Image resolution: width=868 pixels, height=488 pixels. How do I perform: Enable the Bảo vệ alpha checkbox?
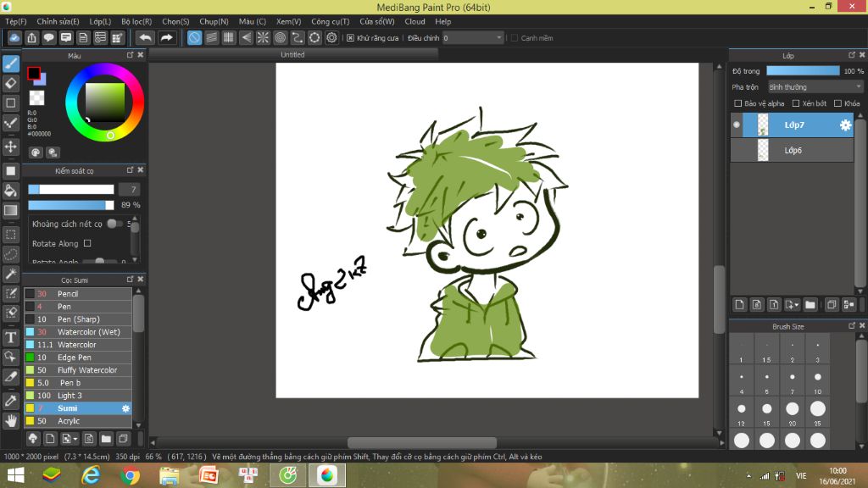pos(738,103)
